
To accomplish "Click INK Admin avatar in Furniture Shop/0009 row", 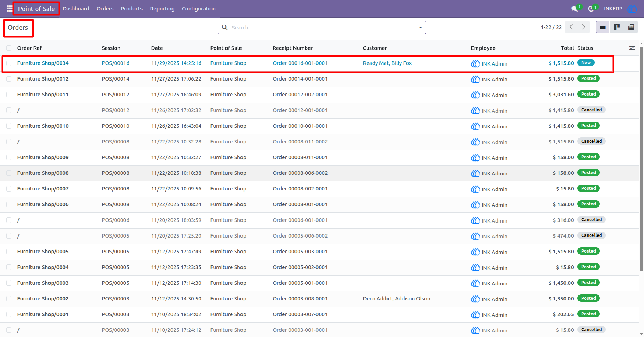I will 475,158.
